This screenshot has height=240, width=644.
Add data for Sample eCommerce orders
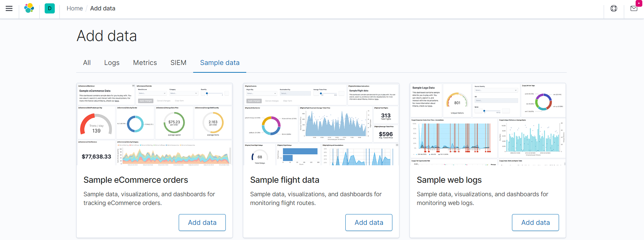[202, 222]
